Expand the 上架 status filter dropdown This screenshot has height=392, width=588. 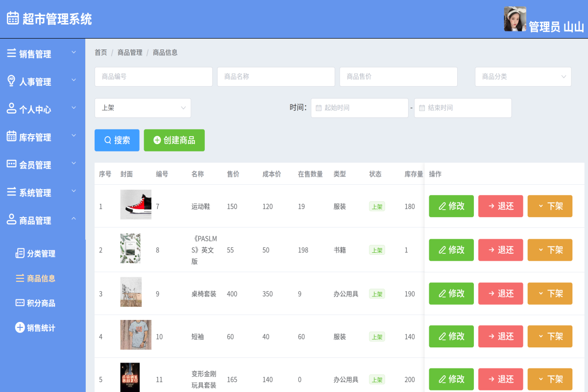coord(143,108)
